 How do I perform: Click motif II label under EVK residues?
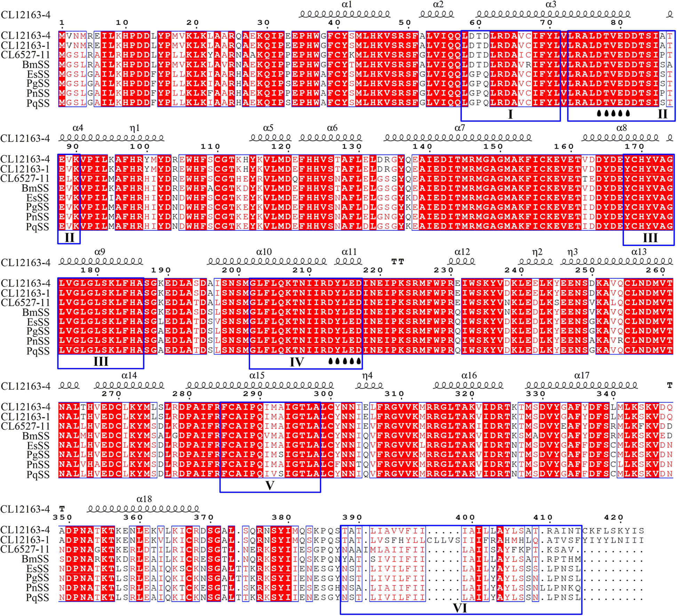point(69,238)
